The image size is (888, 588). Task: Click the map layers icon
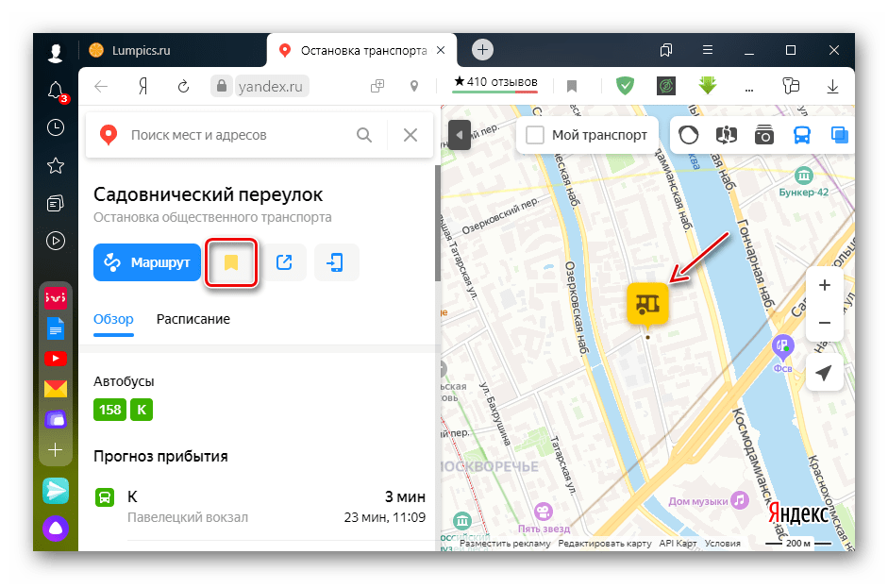click(837, 135)
